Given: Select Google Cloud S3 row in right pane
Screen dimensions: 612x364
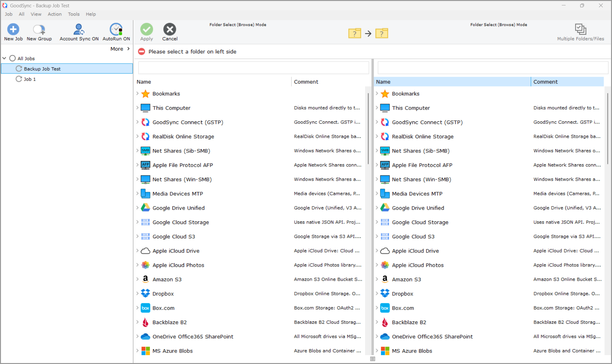Looking at the screenshot, I should pos(489,236).
